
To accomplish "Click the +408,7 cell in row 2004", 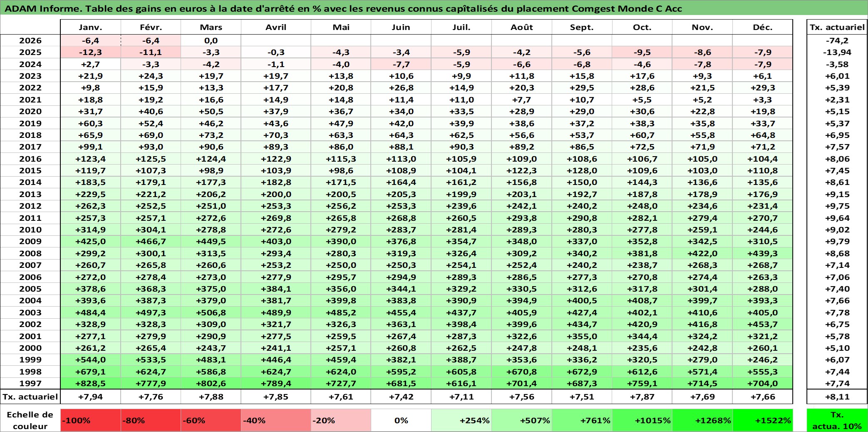I will [642, 300].
